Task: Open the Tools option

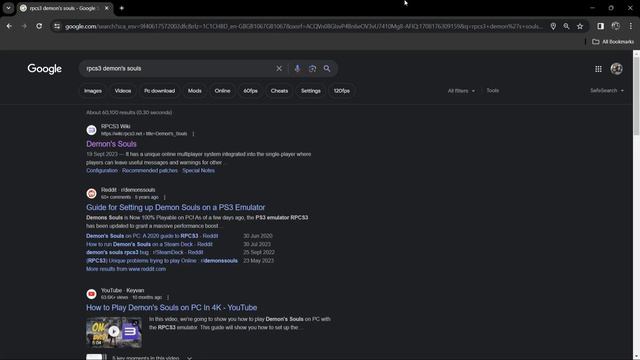Action: point(492,91)
